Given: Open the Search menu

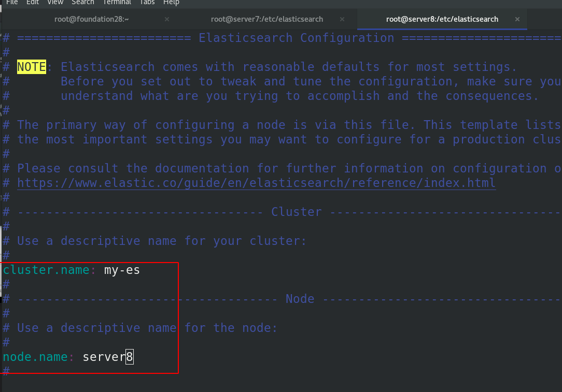Looking at the screenshot, I should (x=83, y=2).
